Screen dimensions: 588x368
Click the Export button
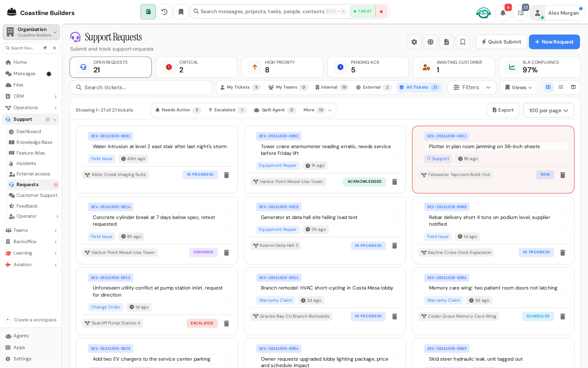[x=503, y=110]
